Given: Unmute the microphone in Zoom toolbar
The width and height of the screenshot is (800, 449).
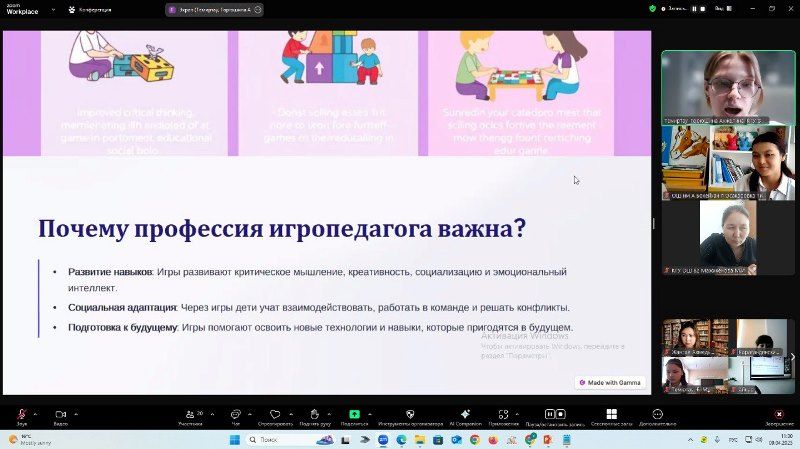Looking at the screenshot, I should pos(21,414).
